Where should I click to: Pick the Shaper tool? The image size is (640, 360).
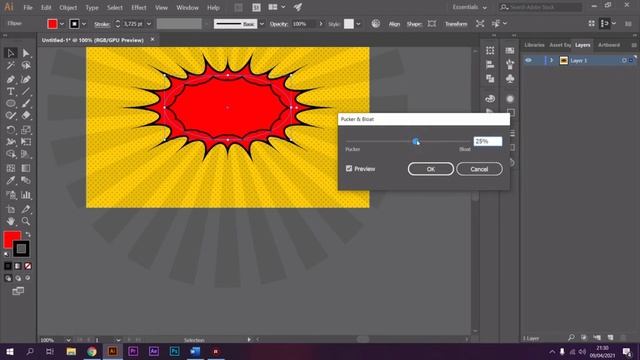point(11,116)
